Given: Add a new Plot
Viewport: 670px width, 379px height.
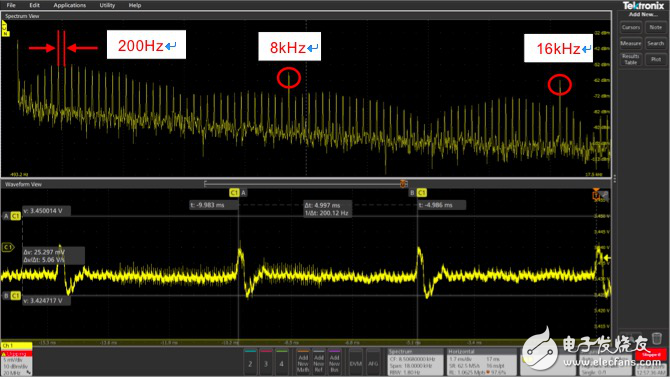Looking at the screenshot, I should [655, 59].
